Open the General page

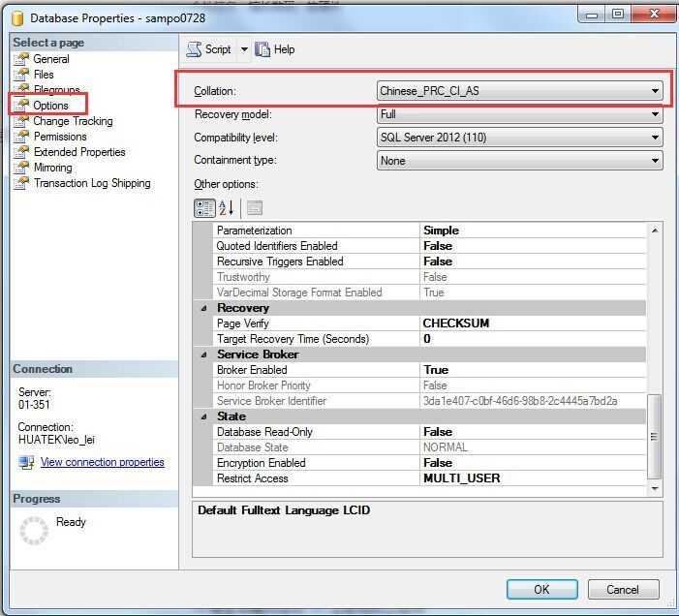click(x=51, y=59)
